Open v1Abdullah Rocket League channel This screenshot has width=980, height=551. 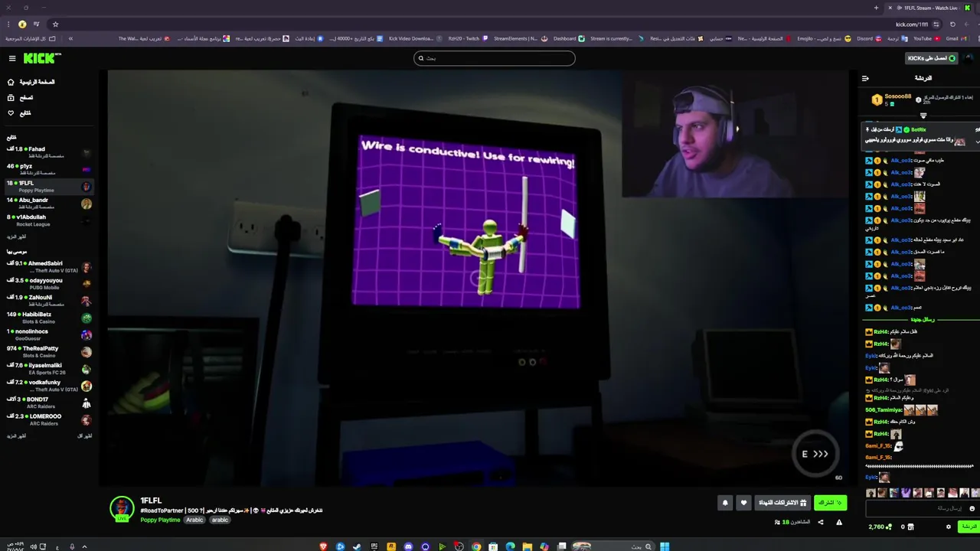tap(49, 220)
